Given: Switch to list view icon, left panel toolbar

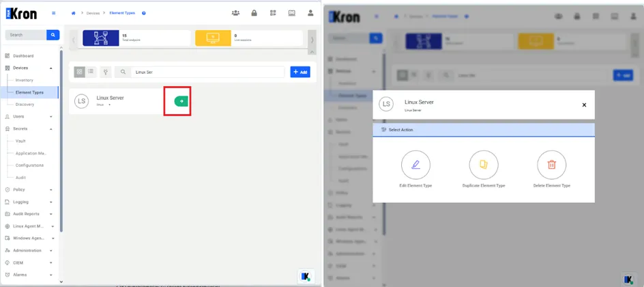Looking at the screenshot, I should coord(91,72).
